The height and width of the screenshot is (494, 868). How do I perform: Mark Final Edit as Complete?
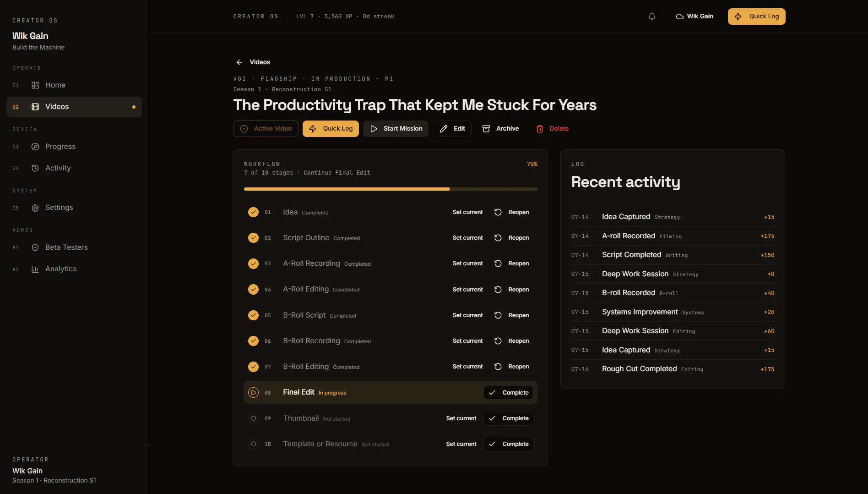(x=508, y=393)
